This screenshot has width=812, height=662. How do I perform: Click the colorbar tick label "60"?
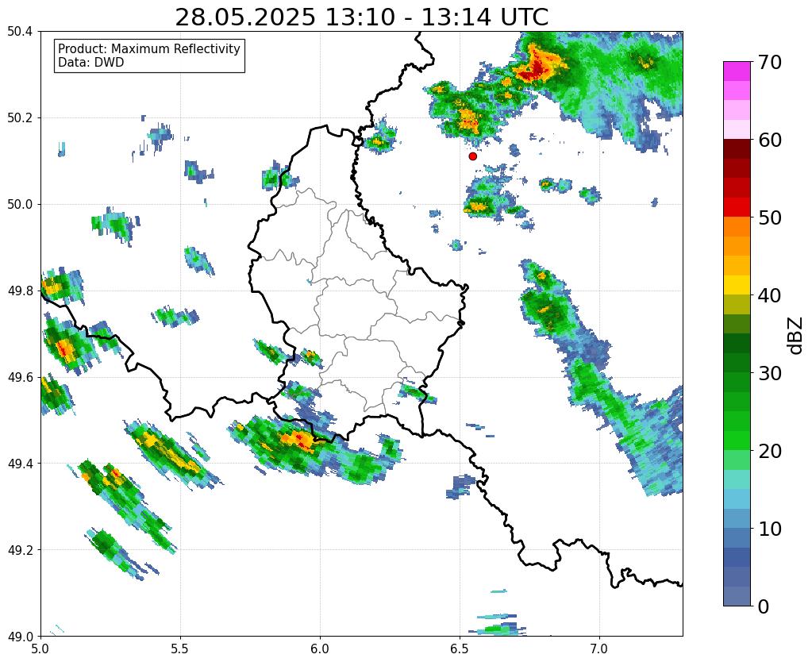coord(769,140)
